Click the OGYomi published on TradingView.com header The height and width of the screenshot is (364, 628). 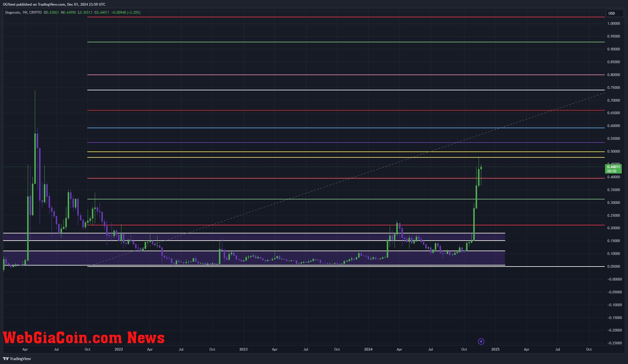[54, 4]
